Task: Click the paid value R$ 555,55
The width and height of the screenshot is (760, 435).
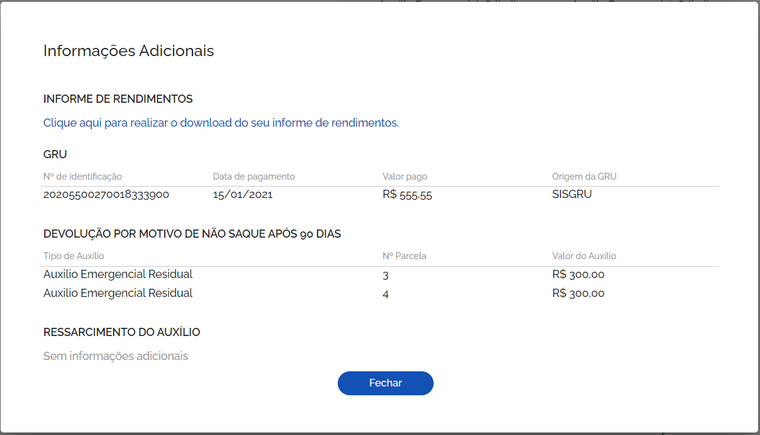Action: click(407, 194)
